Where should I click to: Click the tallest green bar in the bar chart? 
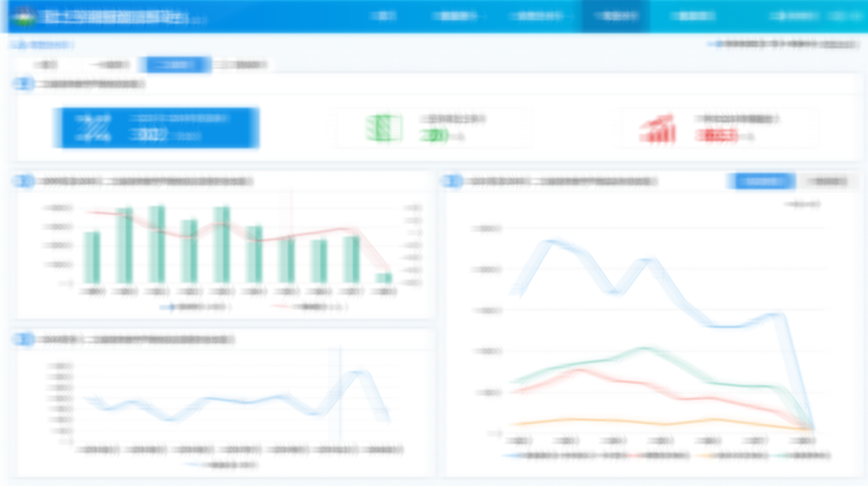pyautogui.click(x=157, y=244)
